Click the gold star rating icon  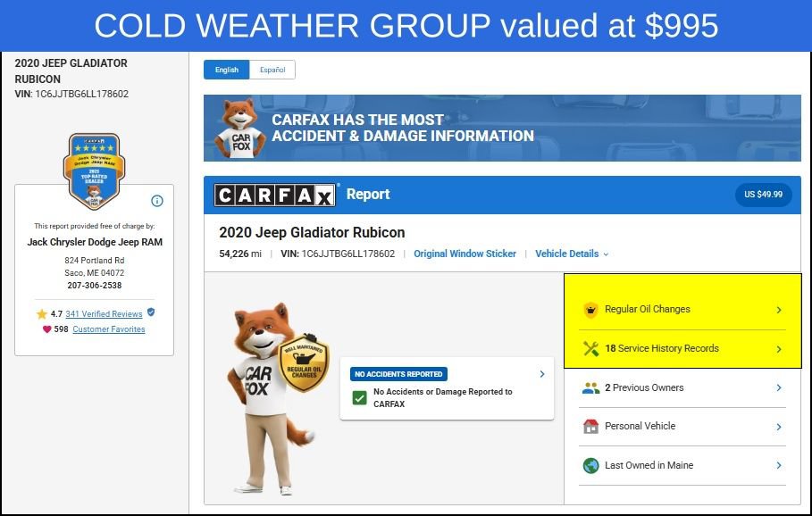point(42,313)
